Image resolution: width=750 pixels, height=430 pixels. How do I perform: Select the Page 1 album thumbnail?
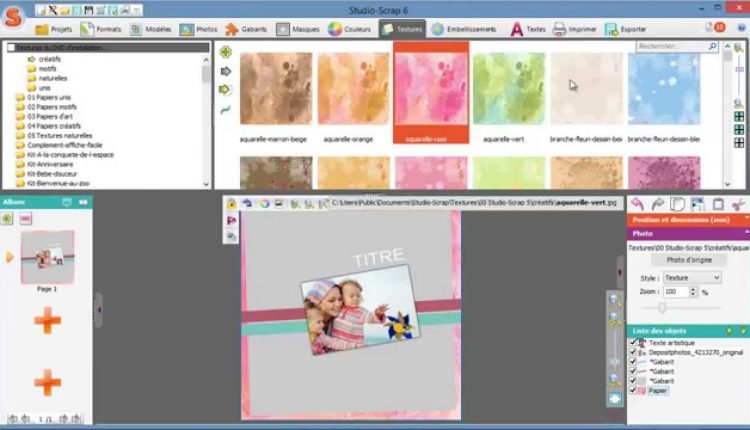click(x=47, y=257)
